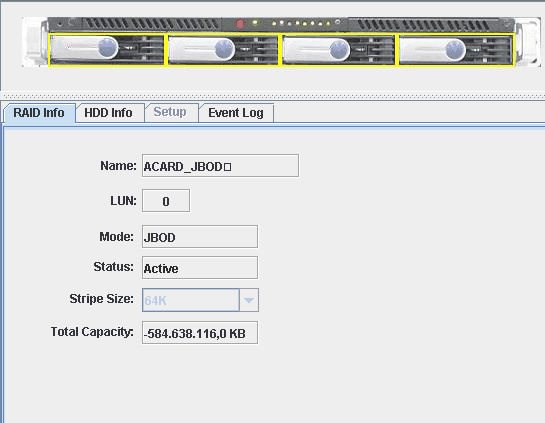Click the "LUN:" label
The width and height of the screenshot is (545, 423).
pos(123,201)
